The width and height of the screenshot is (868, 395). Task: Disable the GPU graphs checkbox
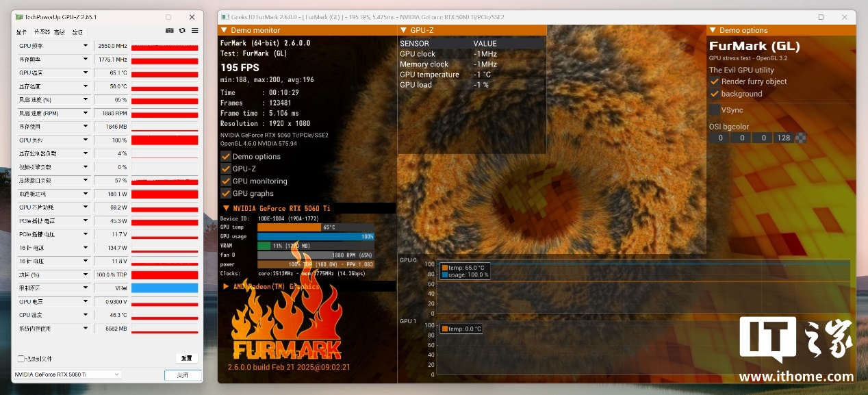(225, 194)
